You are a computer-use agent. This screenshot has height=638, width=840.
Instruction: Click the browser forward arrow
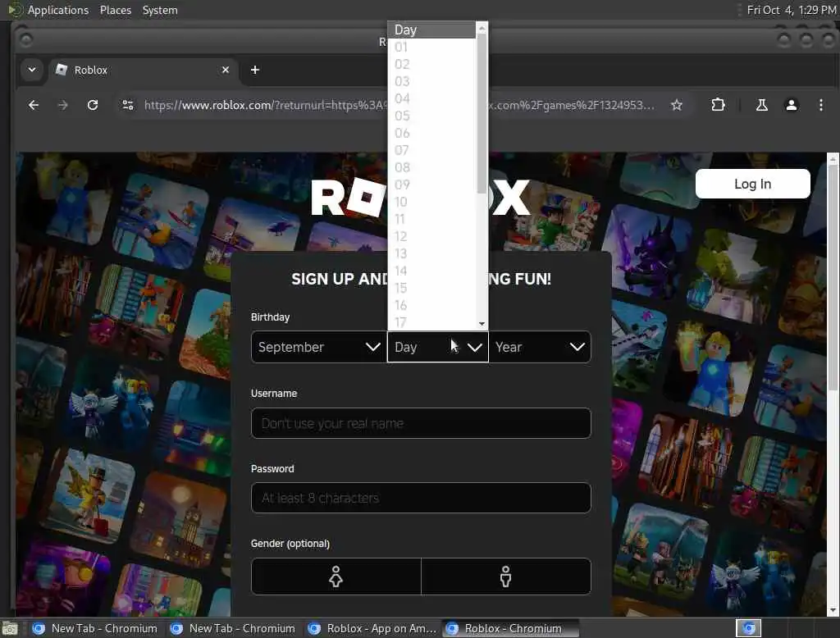(62, 105)
